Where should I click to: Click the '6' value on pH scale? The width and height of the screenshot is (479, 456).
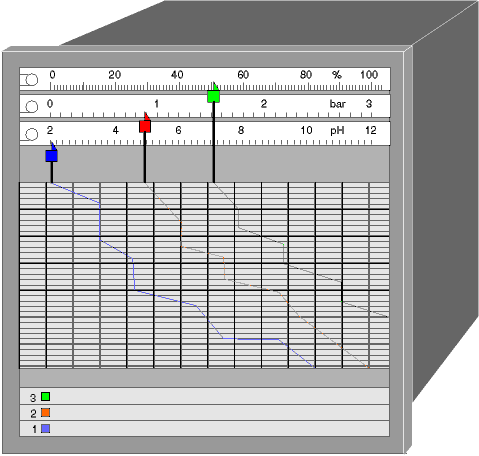[178, 130]
